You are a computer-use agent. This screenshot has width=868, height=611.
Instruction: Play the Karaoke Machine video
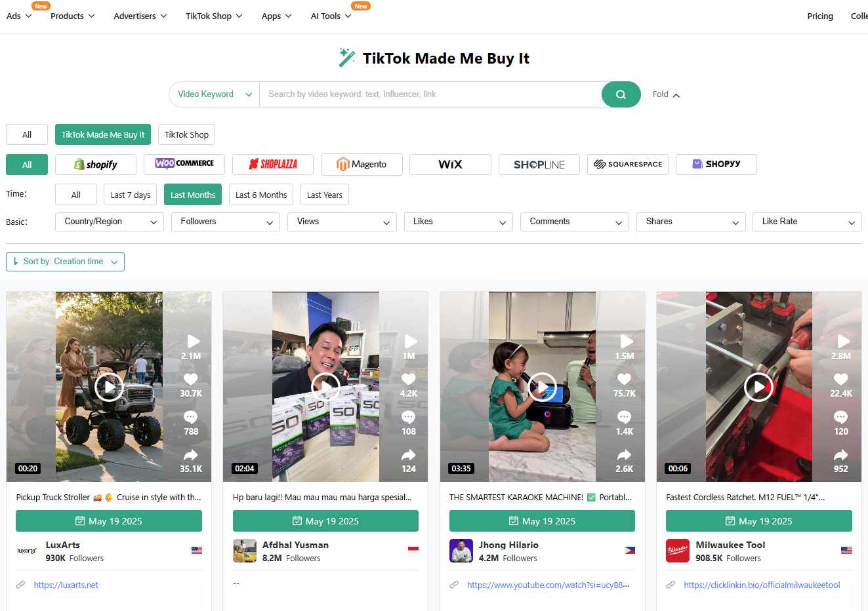tap(542, 387)
